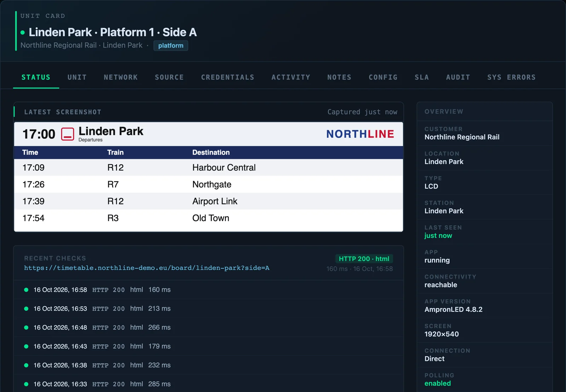The width and height of the screenshot is (566, 392).
Task: Open the AUDIT tab
Action: (458, 77)
